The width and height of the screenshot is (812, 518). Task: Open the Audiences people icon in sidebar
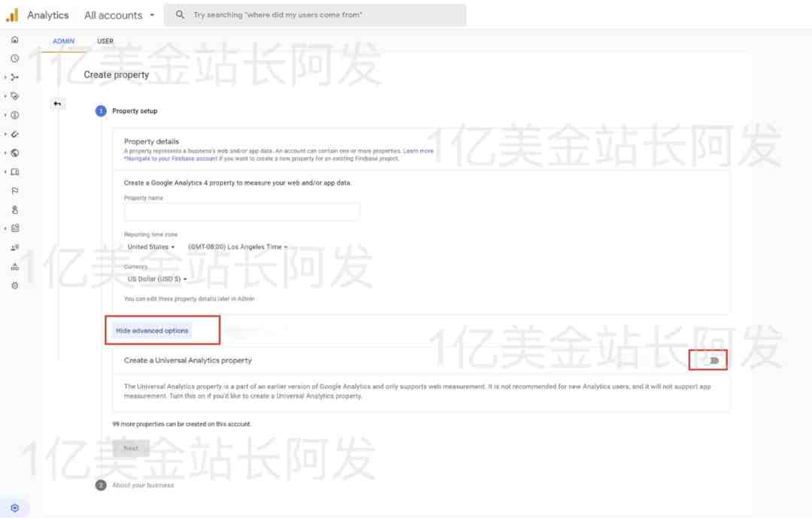[14, 247]
